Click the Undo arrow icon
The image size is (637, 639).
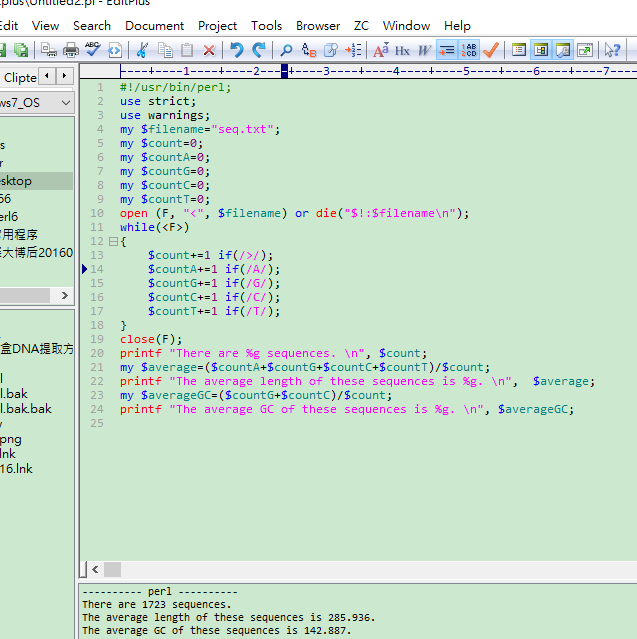(x=236, y=50)
